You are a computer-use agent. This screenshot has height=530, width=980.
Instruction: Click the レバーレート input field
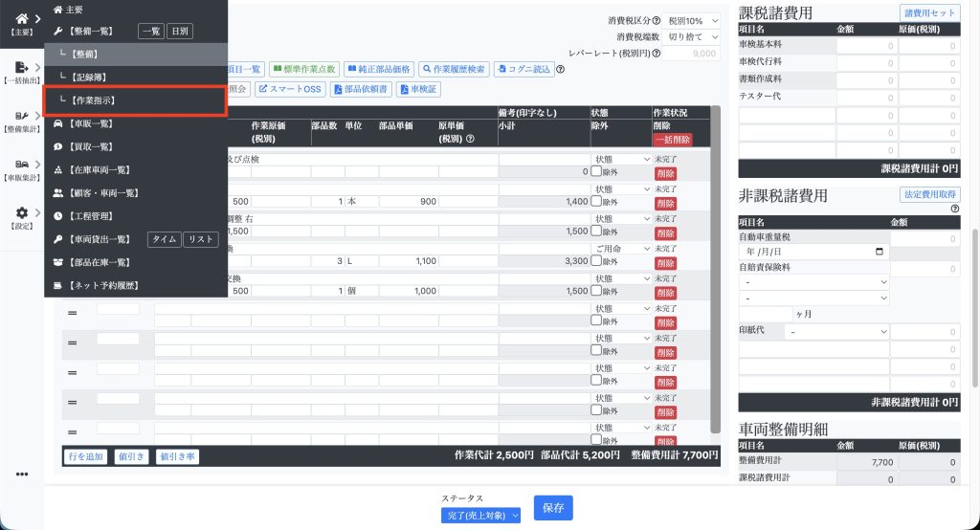pos(692,54)
